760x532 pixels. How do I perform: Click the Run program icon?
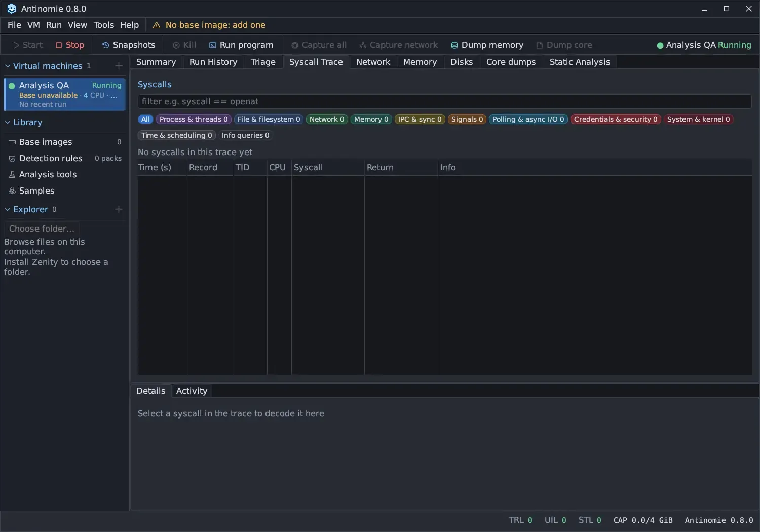[x=213, y=45]
